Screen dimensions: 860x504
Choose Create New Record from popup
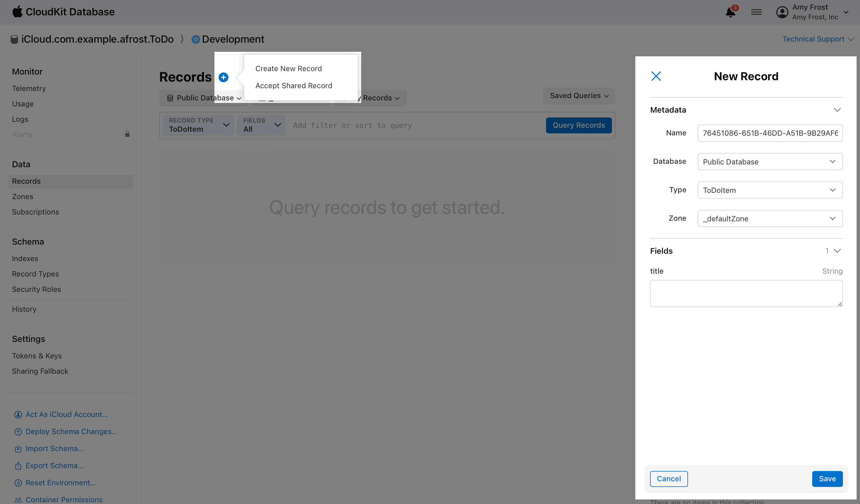pyautogui.click(x=288, y=69)
